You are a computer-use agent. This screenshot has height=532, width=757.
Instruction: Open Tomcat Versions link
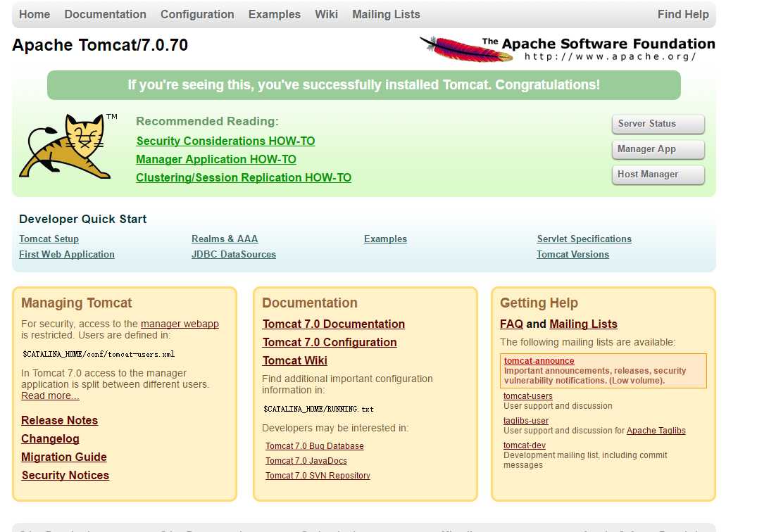point(573,254)
